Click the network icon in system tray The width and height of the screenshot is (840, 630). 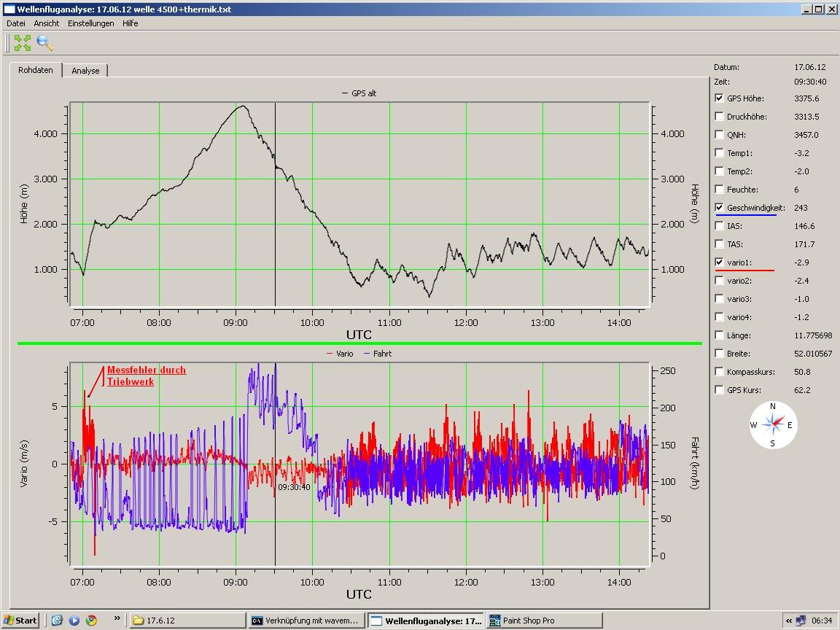[x=801, y=621]
